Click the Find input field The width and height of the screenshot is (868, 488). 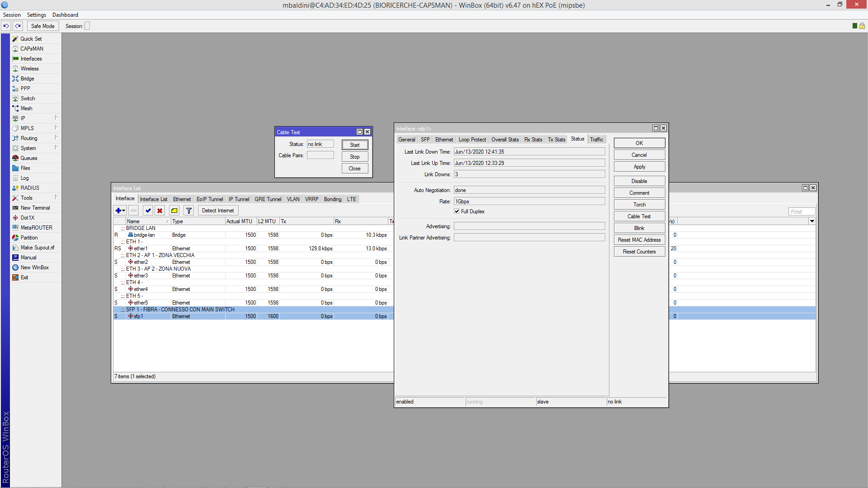point(802,211)
